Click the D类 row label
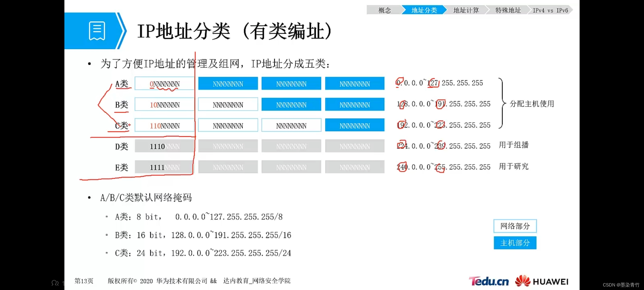 click(x=122, y=146)
